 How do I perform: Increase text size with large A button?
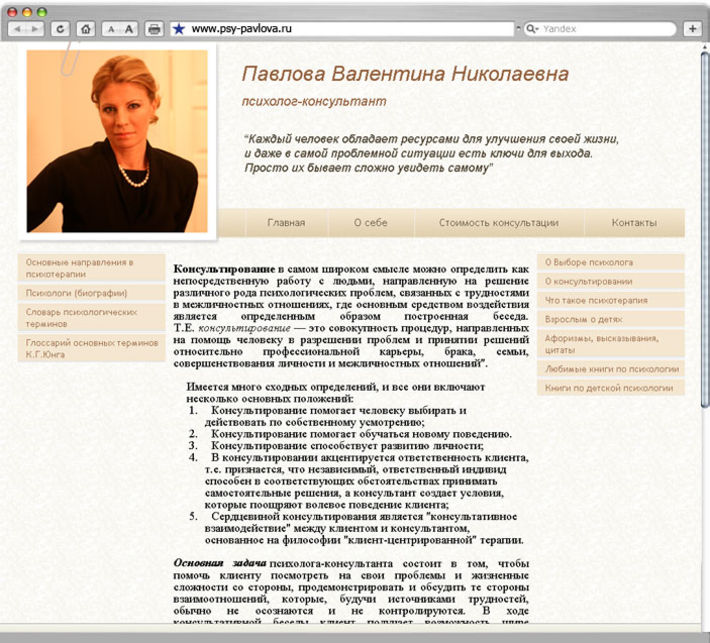click(x=129, y=29)
